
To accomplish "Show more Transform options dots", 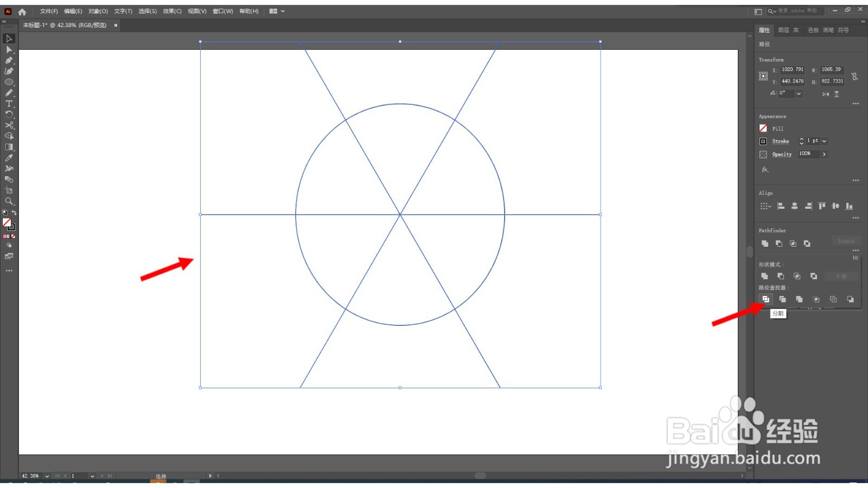I will point(856,104).
